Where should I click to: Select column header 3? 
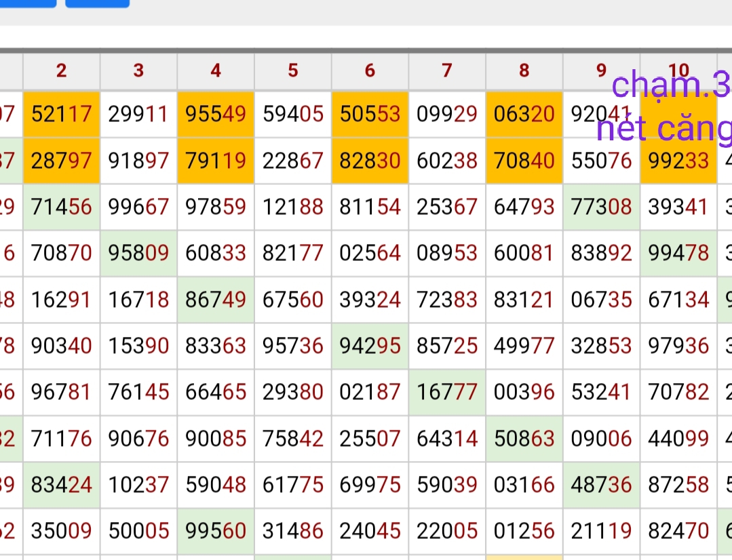click(138, 71)
